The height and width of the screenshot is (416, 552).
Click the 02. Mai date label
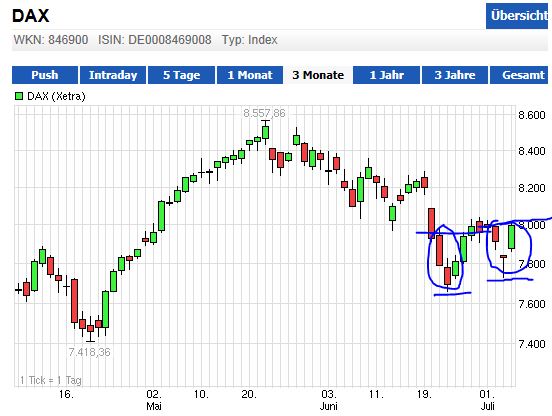(154, 400)
